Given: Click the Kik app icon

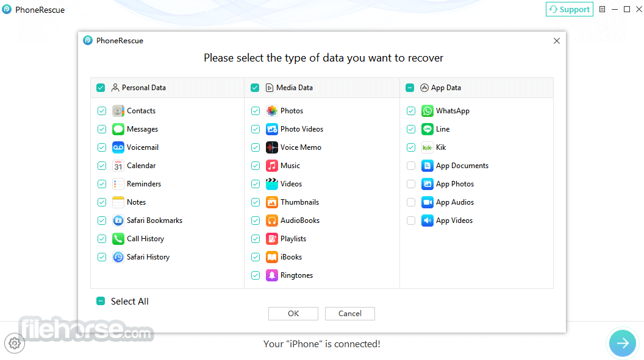Looking at the screenshot, I should tap(428, 147).
